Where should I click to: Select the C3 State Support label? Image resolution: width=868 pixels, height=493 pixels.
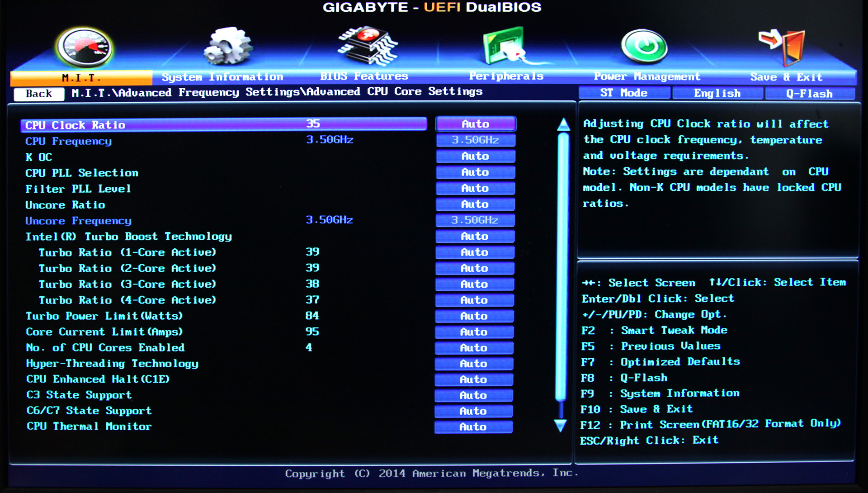pyautogui.click(x=79, y=395)
